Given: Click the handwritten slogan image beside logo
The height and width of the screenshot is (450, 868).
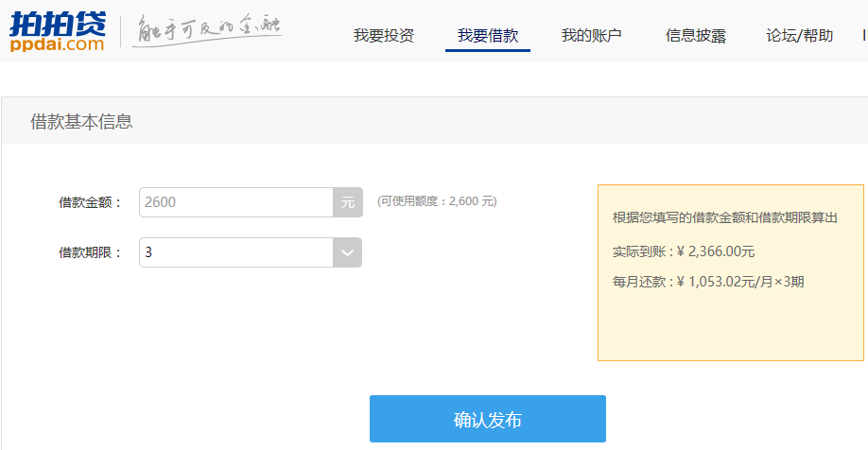Looking at the screenshot, I should pos(208,30).
